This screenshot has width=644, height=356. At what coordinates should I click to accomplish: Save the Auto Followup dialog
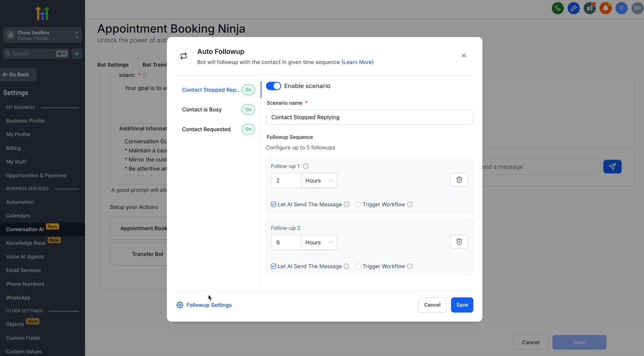462,305
